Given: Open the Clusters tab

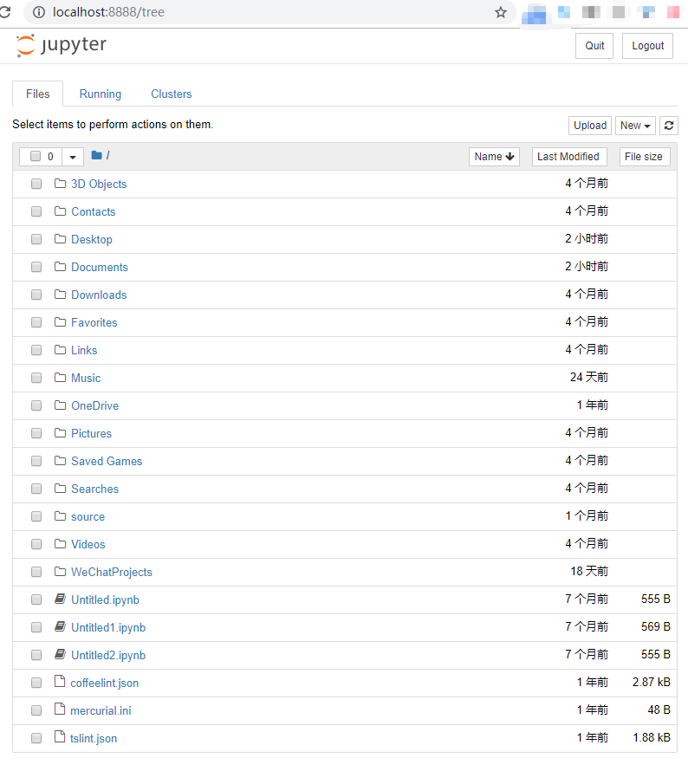Looking at the screenshot, I should point(171,94).
